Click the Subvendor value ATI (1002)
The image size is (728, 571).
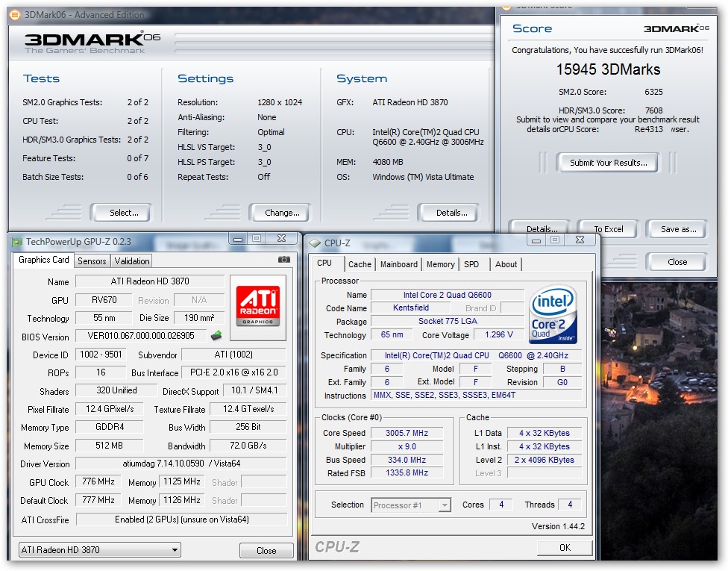pos(234,355)
